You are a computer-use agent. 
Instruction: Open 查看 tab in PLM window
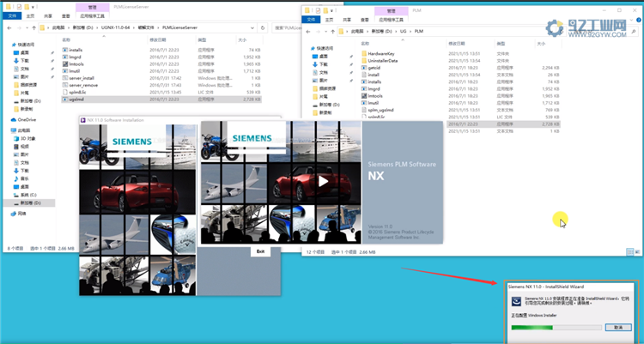click(365, 19)
